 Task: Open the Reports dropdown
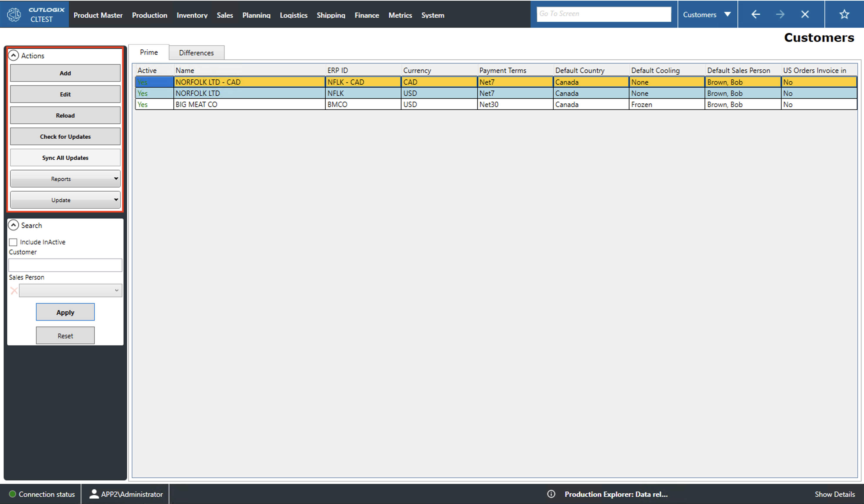click(x=65, y=179)
